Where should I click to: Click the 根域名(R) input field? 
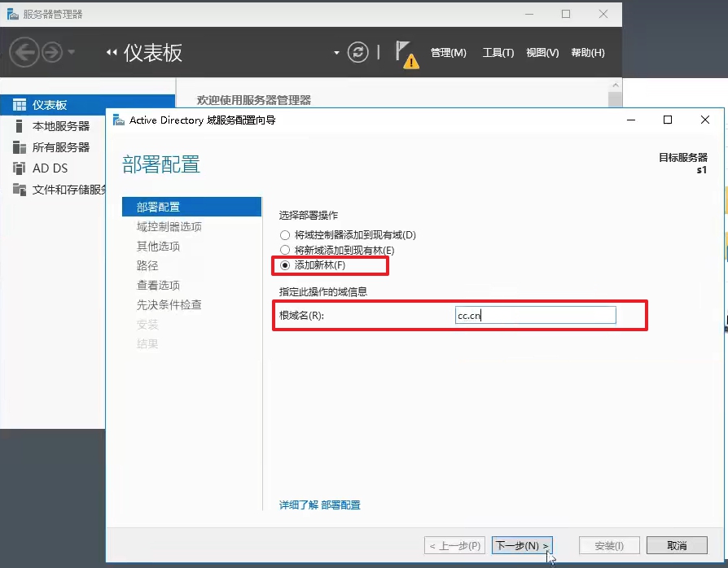(535, 315)
